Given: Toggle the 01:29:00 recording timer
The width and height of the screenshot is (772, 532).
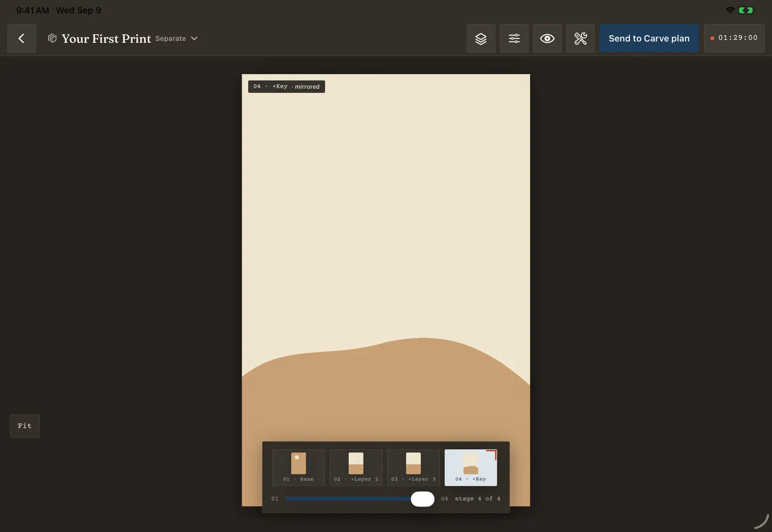Looking at the screenshot, I should (x=734, y=38).
